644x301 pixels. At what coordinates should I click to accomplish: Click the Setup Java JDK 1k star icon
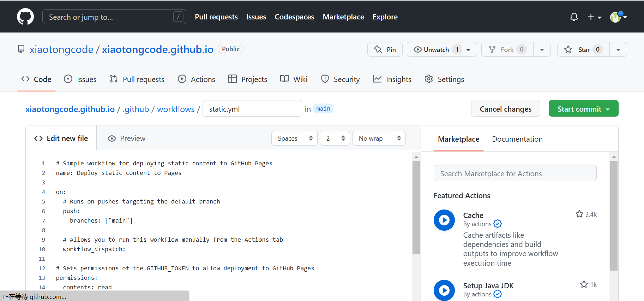point(584,284)
